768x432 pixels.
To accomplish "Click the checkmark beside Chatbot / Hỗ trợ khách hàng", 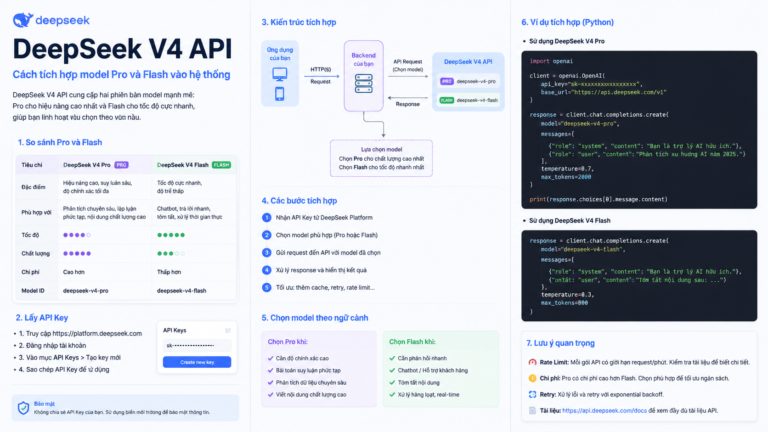I will pos(392,370).
